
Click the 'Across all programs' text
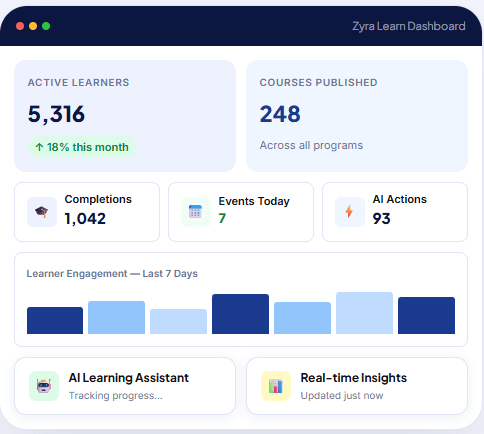(311, 145)
